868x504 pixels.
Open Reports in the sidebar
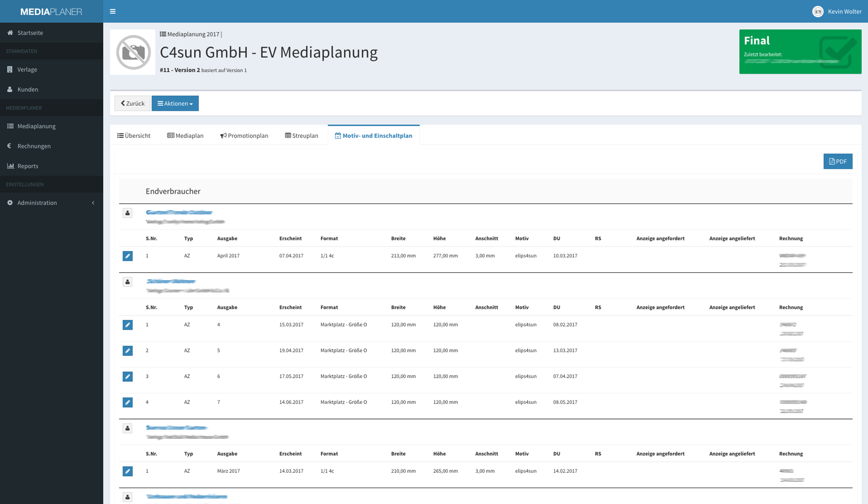(x=52, y=166)
